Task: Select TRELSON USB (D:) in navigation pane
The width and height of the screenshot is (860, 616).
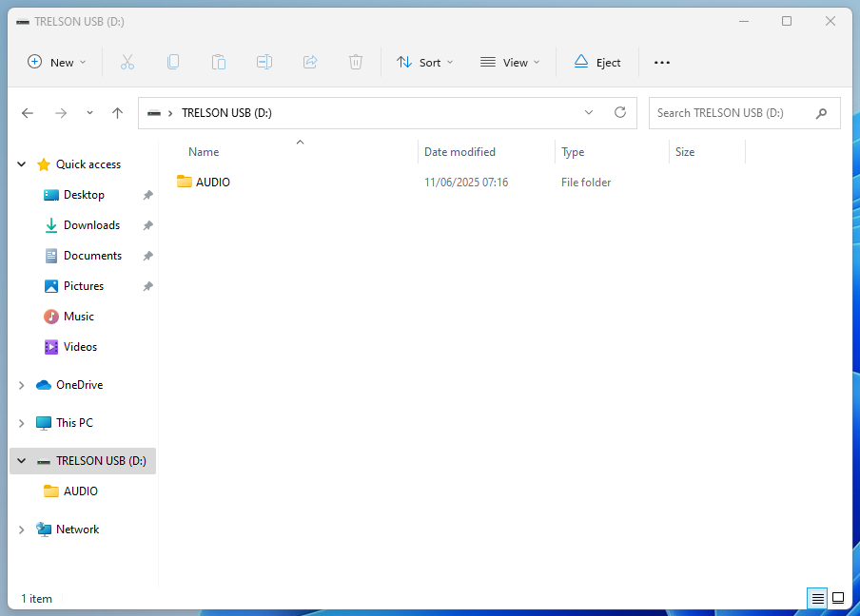Action: point(101,461)
